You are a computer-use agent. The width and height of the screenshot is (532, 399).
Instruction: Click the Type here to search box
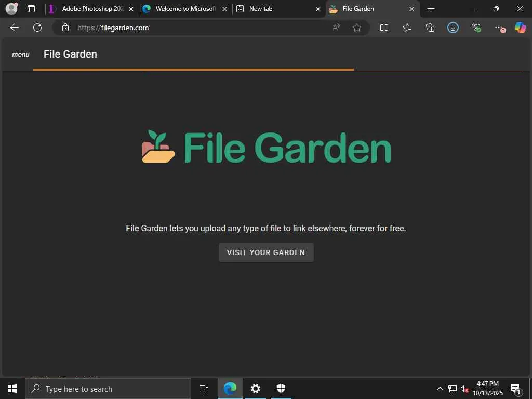pos(108,389)
